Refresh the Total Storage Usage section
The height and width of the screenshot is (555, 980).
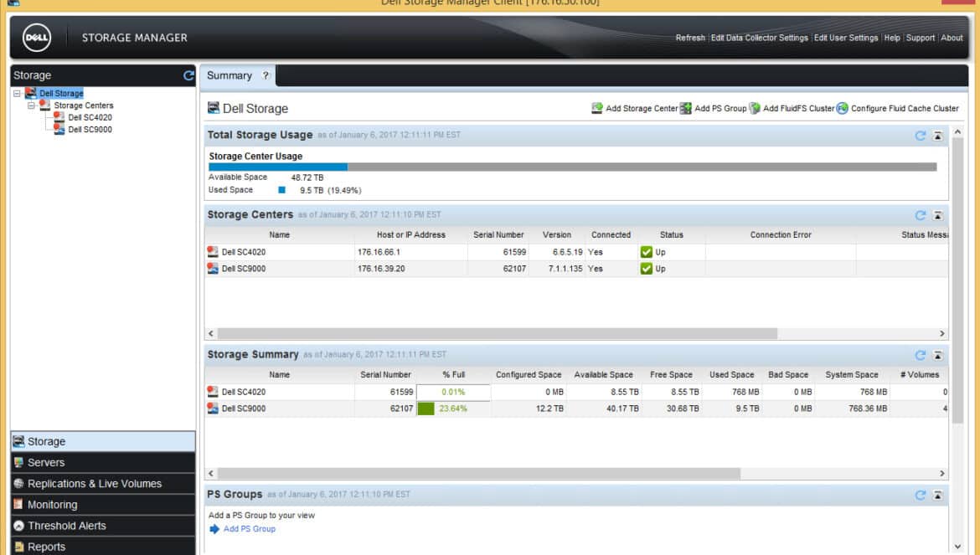click(x=920, y=136)
